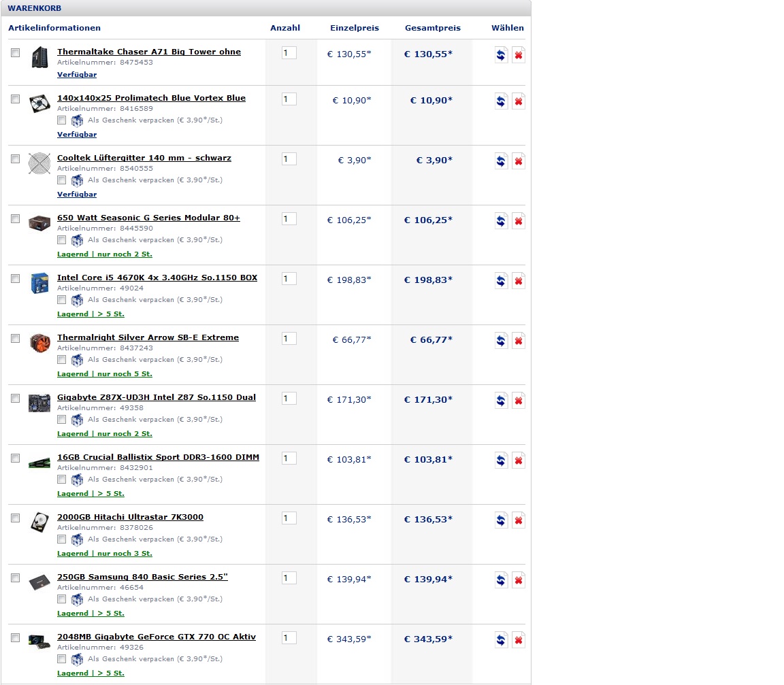Open Thermaltake Chaser A71 Big Tower product link
The width and height of the screenshot is (784, 685).
pyautogui.click(x=149, y=52)
